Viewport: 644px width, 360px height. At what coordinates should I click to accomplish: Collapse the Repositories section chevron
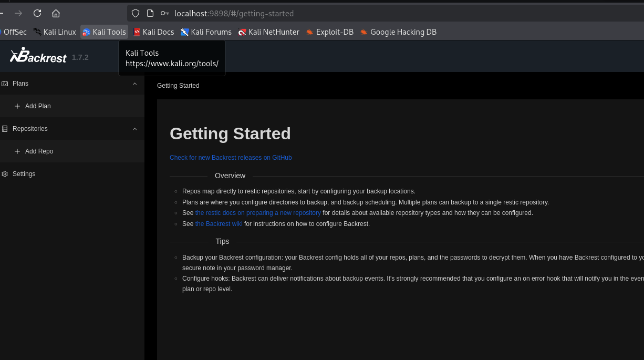(134, 129)
